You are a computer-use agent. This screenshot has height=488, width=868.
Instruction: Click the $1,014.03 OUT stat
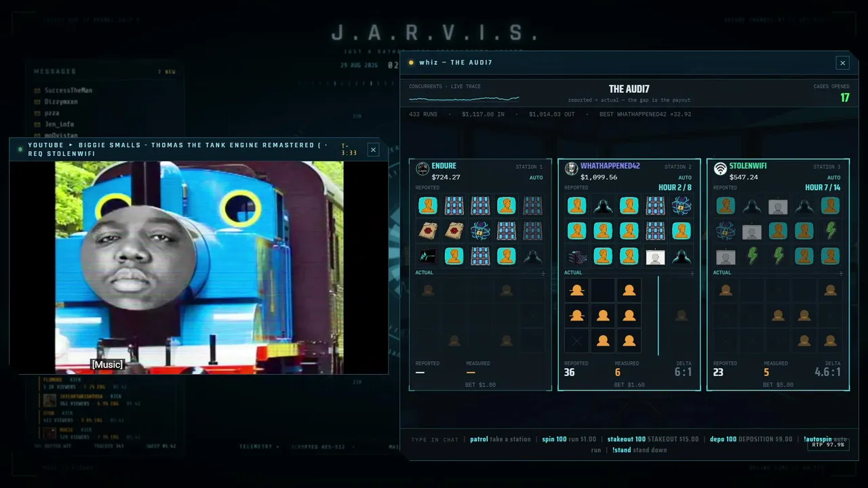pos(552,115)
